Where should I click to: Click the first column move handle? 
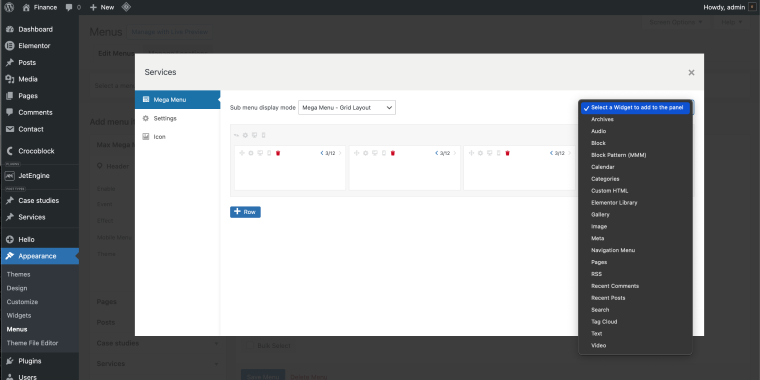point(242,153)
